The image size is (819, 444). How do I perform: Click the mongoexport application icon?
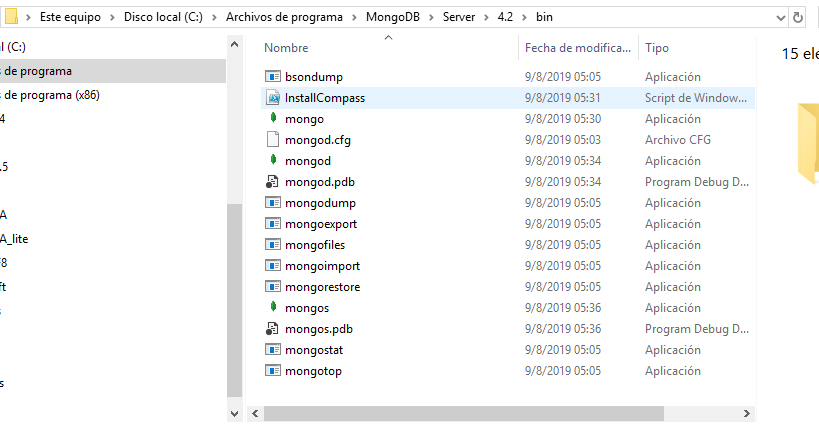pyautogui.click(x=273, y=224)
